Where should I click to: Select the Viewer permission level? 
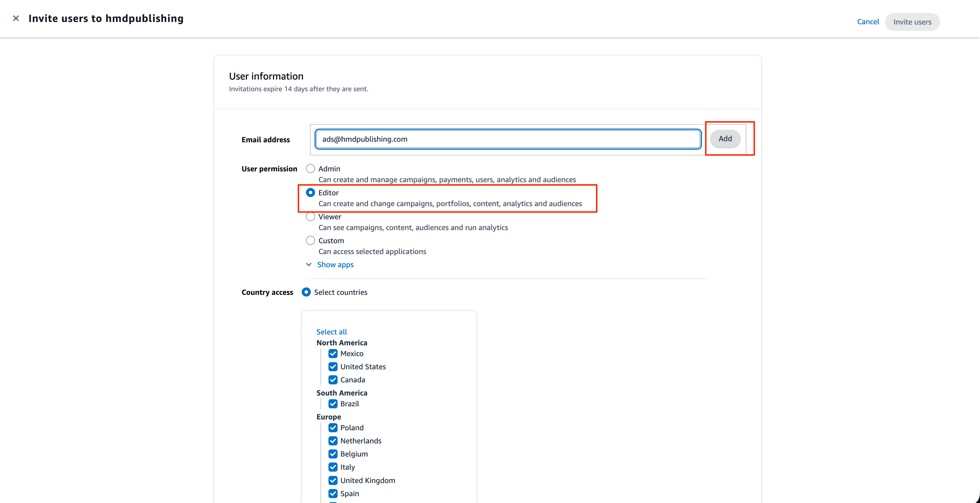311,216
